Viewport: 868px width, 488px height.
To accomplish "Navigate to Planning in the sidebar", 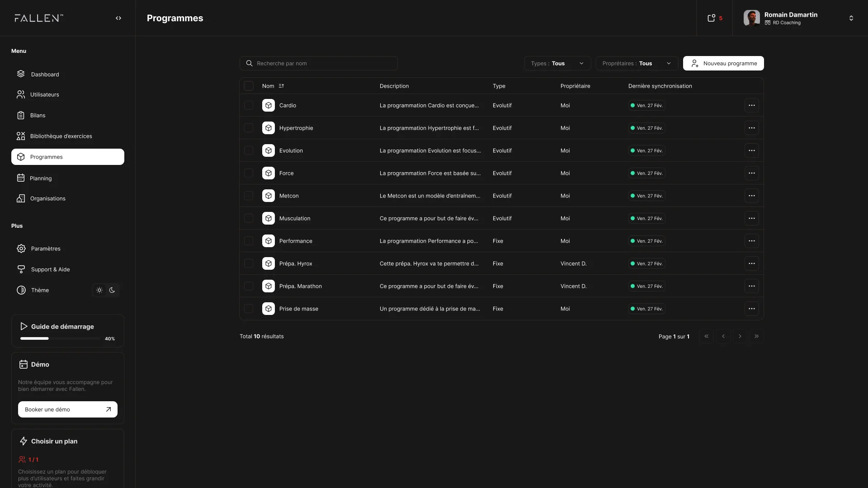I will tap(68, 178).
